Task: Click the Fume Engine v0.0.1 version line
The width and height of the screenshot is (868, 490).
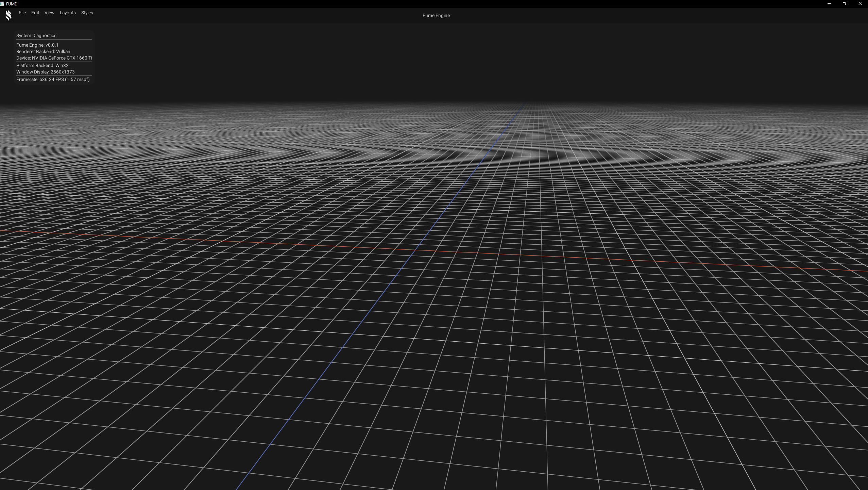Action: pyautogui.click(x=37, y=45)
